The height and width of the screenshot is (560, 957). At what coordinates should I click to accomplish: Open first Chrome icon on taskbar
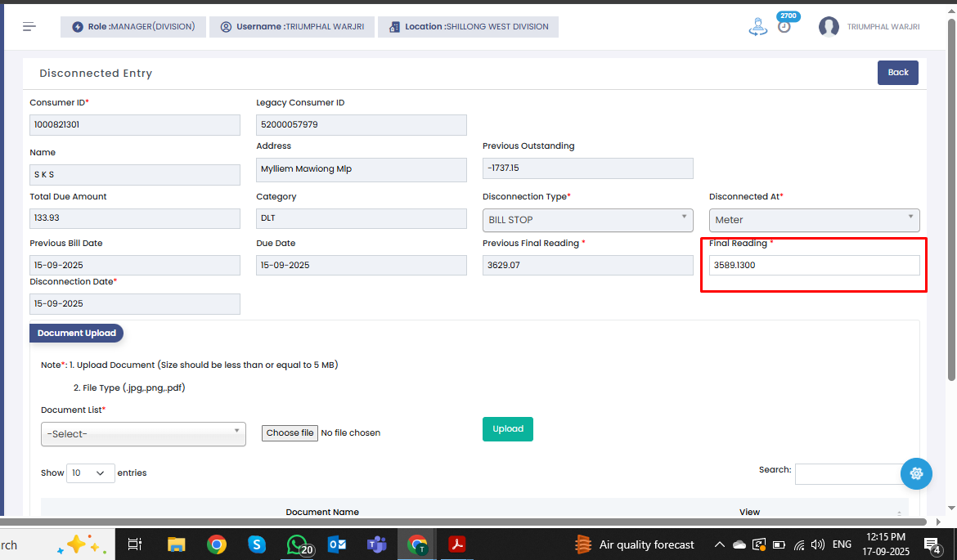coord(217,544)
